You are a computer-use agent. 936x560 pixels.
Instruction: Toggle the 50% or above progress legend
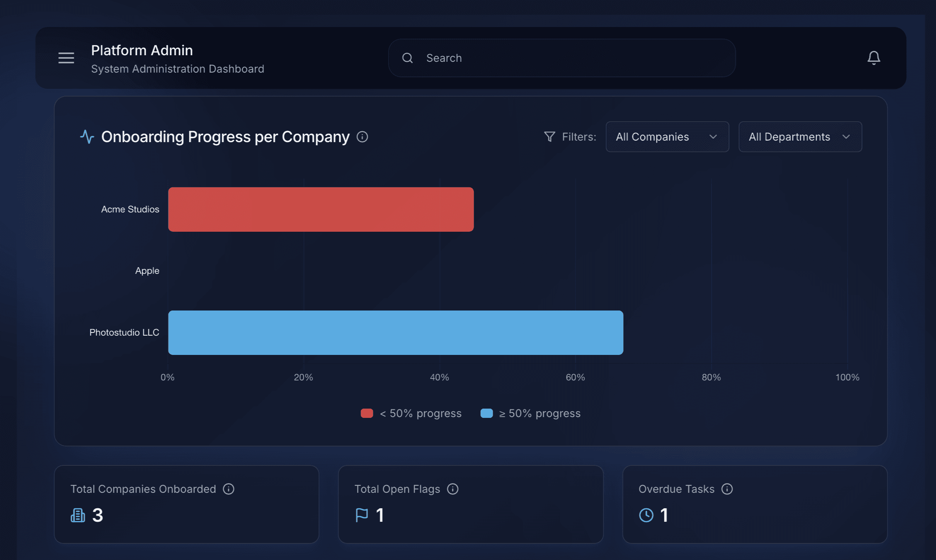pos(530,413)
